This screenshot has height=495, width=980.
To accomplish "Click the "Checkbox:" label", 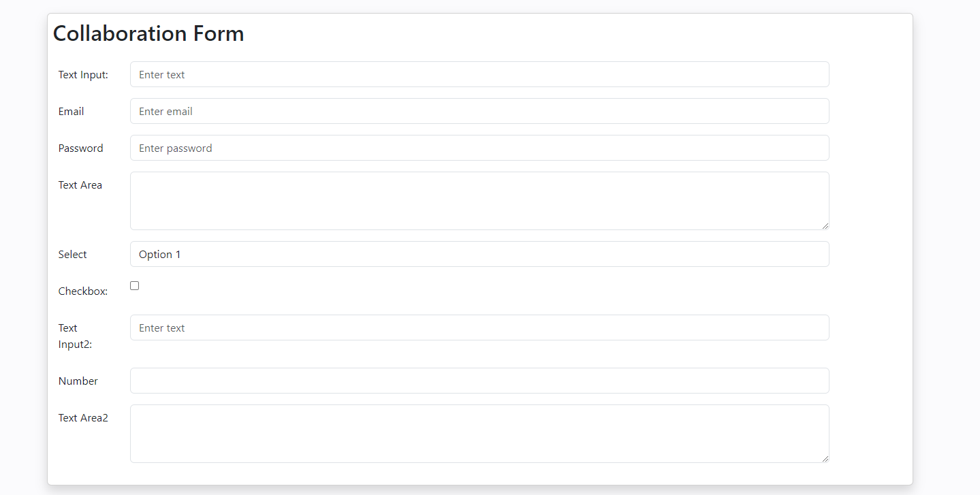I will coord(83,291).
